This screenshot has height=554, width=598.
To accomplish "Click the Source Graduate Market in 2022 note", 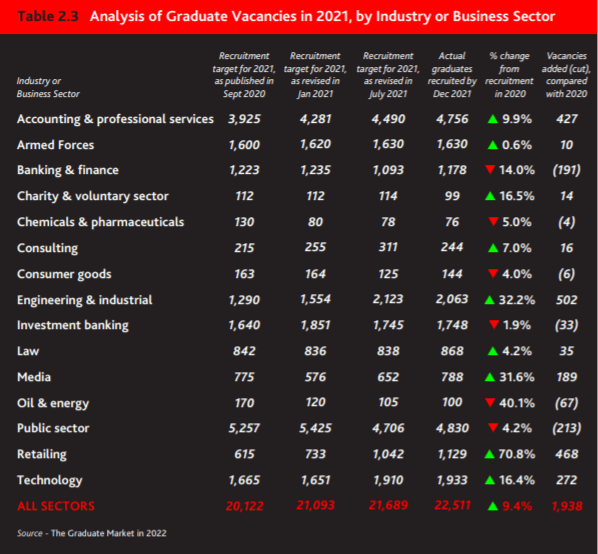I will (92, 533).
